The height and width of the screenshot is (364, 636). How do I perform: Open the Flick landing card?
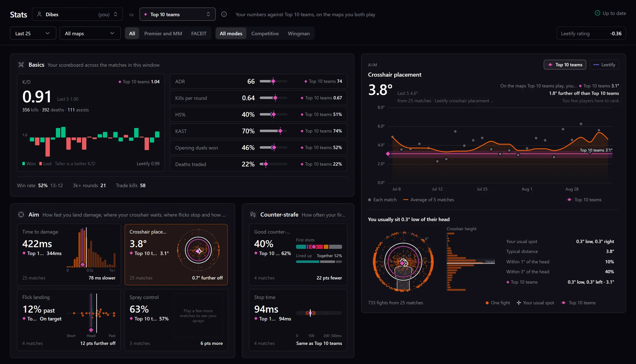coord(69,320)
